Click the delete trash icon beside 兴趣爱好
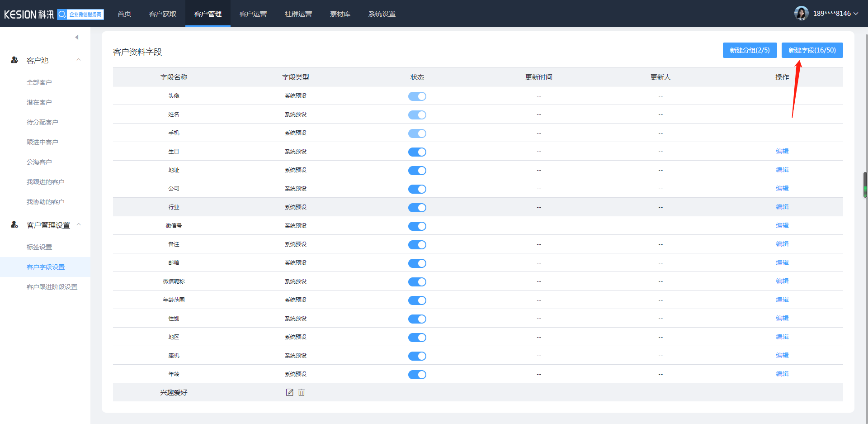Image resolution: width=868 pixels, height=424 pixels. point(302,392)
